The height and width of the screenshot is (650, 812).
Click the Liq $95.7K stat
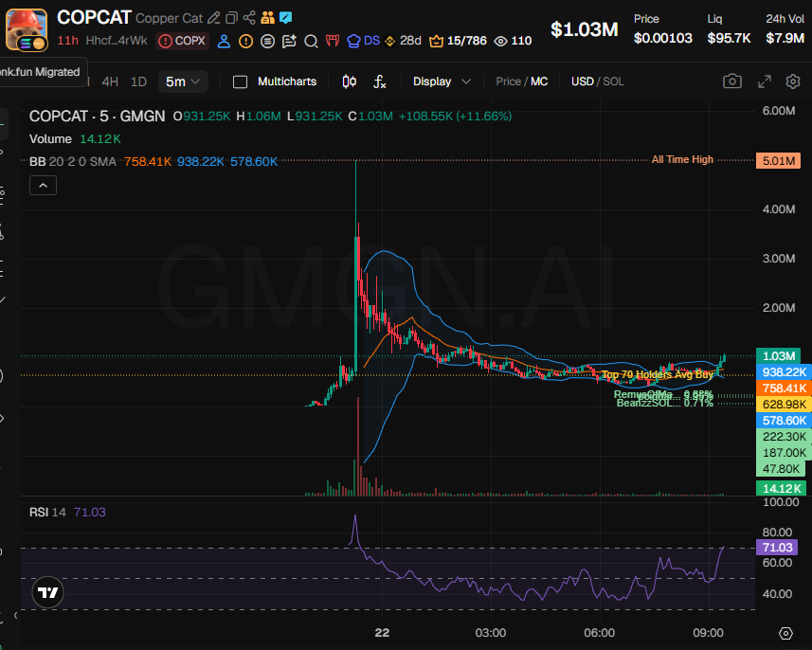[729, 29]
